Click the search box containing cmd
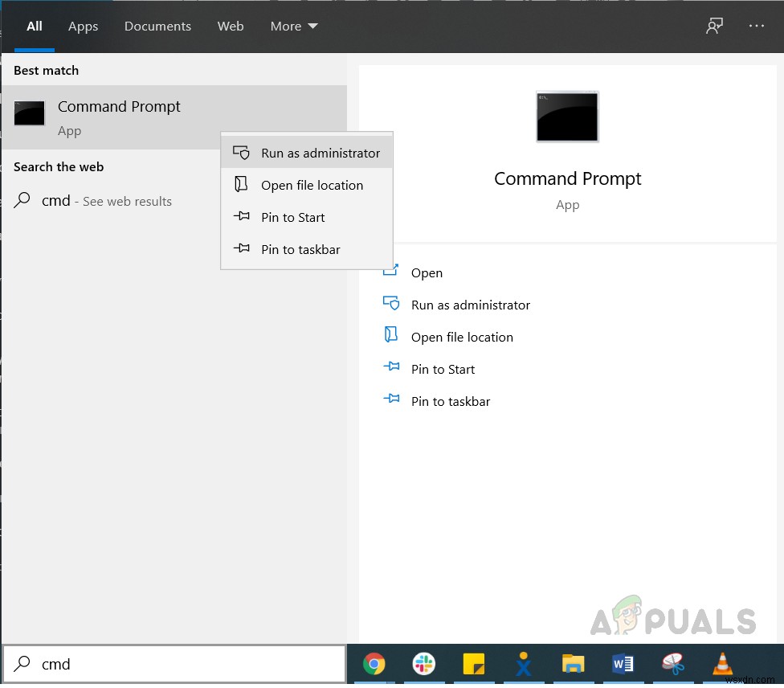Screen dimensions: 784x688 (x=185, y=664)
